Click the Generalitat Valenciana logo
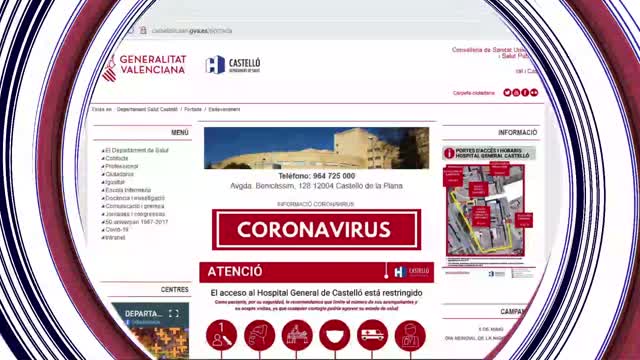The height and width of the screenshot is (360, 640). (x=144, y=67)
